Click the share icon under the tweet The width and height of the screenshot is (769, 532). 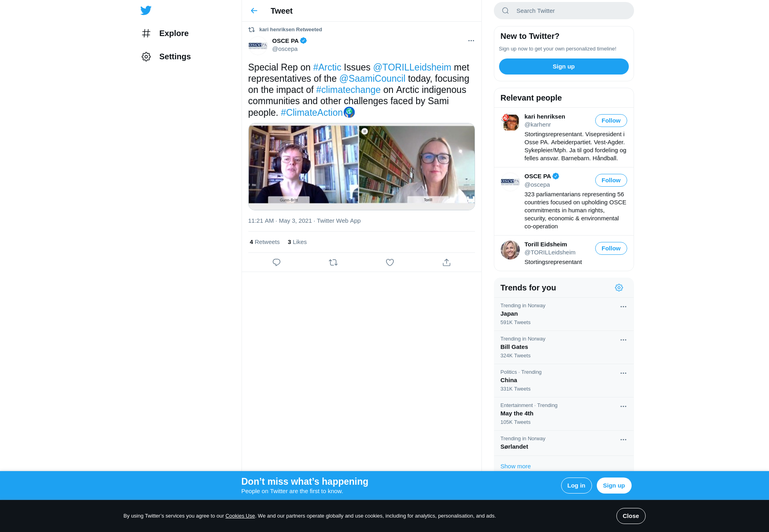447,262
